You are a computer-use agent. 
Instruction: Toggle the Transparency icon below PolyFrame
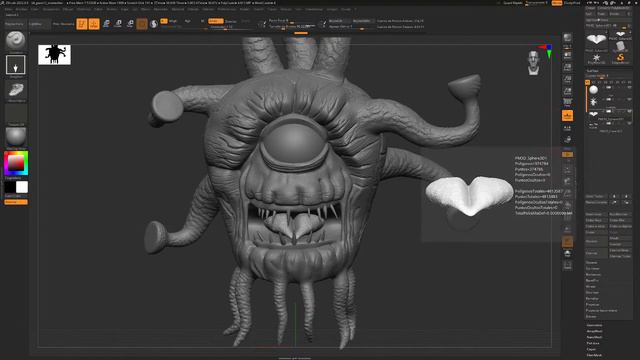coord(567,254)
